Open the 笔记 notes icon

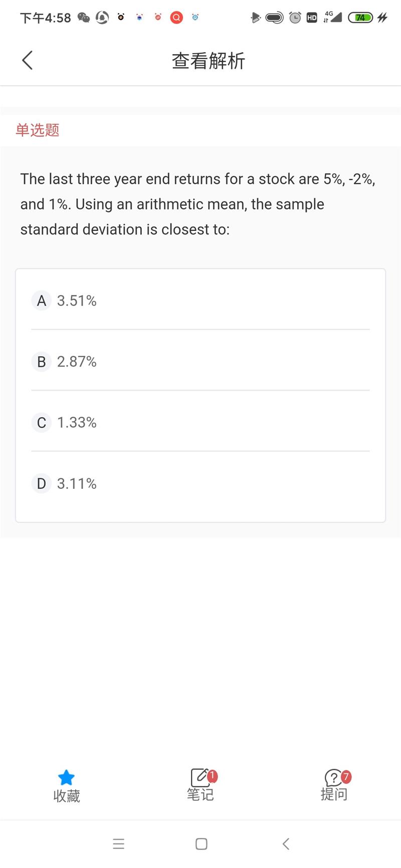[200, 778]
